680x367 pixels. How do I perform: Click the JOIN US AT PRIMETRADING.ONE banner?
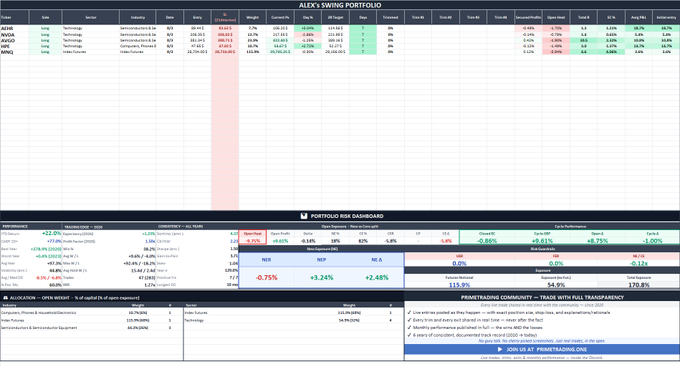542,349
